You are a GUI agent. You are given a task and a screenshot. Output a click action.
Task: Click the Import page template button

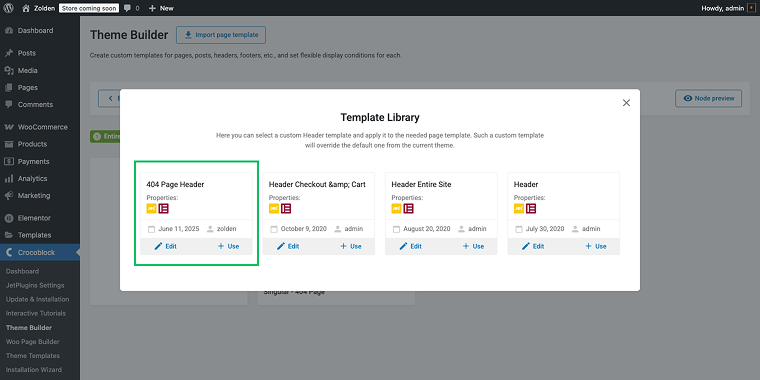pos(221,35)
